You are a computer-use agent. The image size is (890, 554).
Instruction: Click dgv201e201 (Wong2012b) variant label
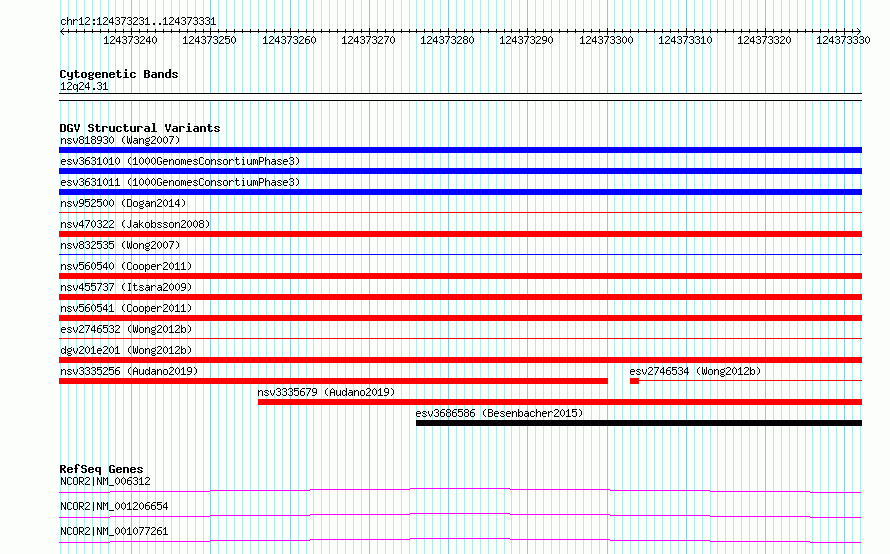(126, 350)
